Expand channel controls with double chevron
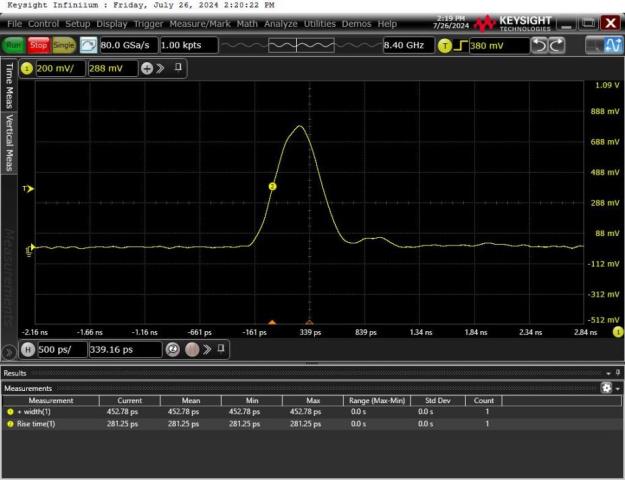 tap(162, 68)
